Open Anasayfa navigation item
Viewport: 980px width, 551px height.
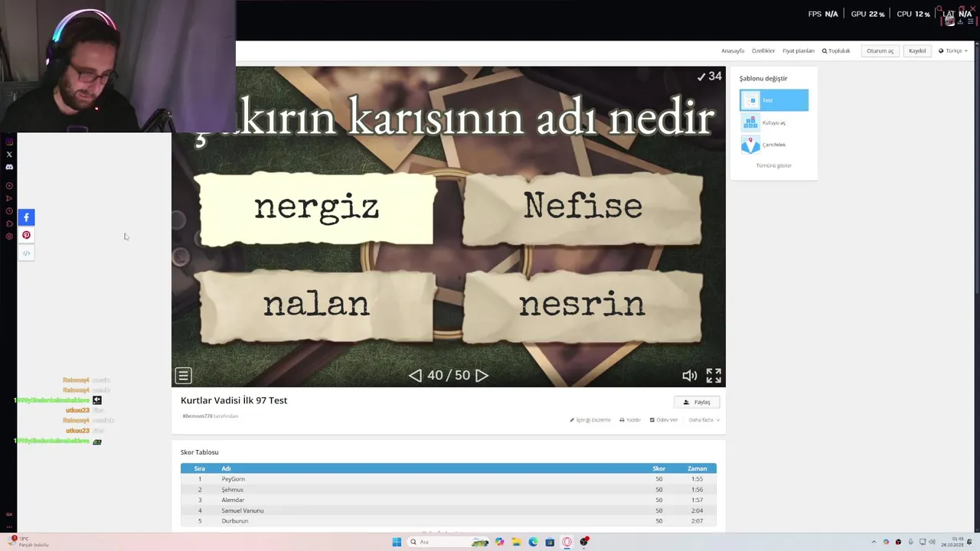[x=733, y=51]
